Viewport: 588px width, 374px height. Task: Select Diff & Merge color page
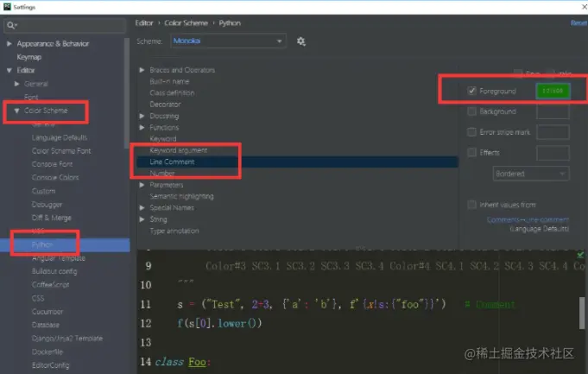point(52,218)
